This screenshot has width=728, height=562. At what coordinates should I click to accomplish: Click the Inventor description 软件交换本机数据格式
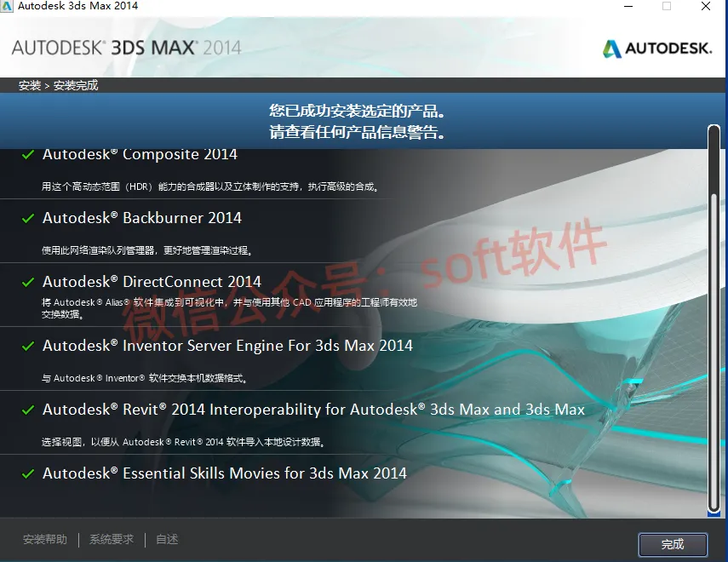[145, 379]
